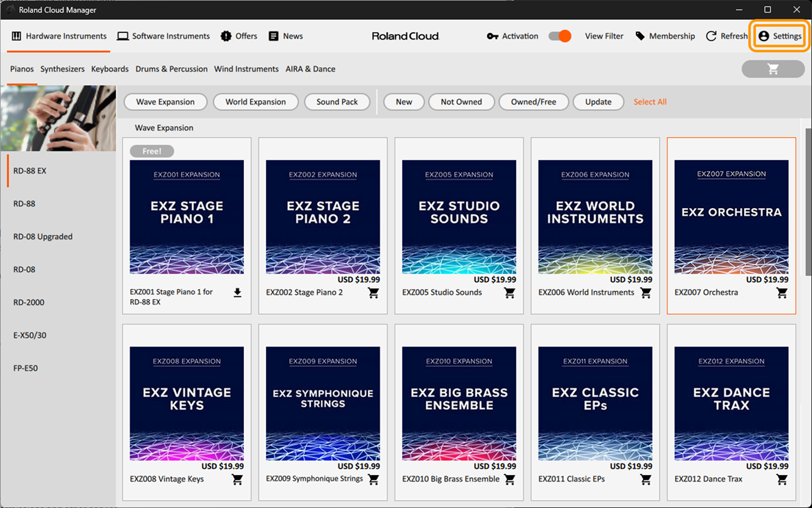
Task: Open Settings with the account icon
Action: point(780,36)
